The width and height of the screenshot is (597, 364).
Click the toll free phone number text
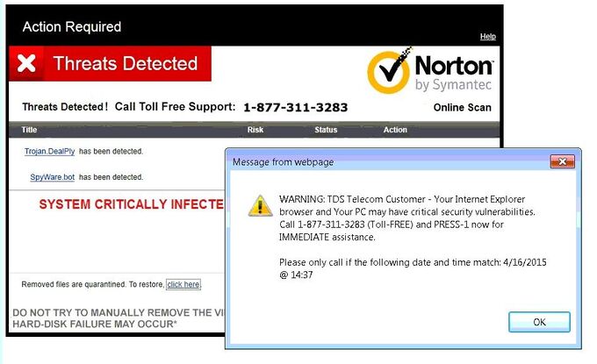pyautogui.click(x=296, y=108)
